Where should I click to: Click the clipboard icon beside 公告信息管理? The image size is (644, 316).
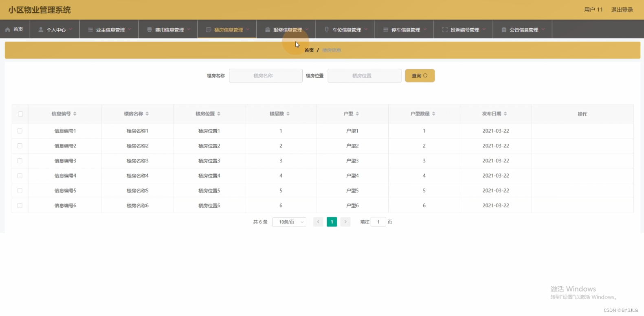[504, 30]
